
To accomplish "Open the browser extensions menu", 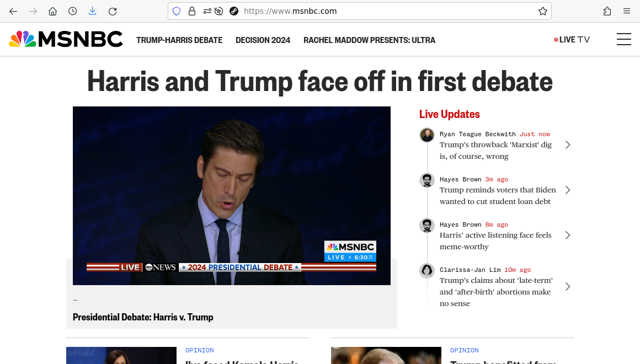I will (607, 11).
